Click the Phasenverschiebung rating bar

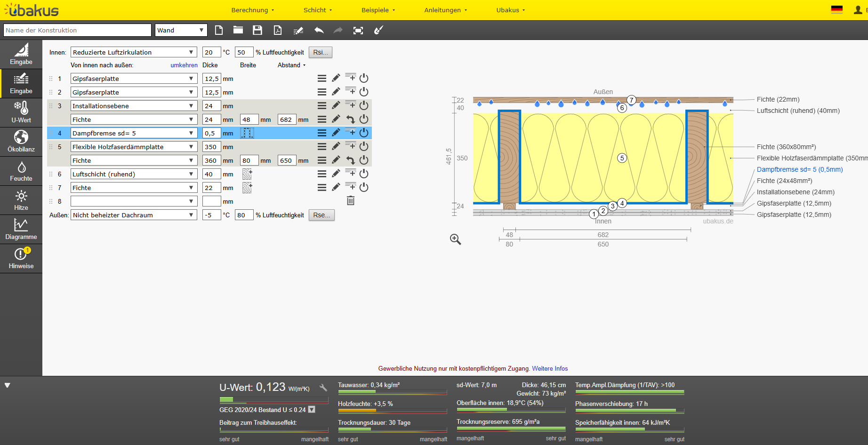pyautogui.click(x=630, y=411)
